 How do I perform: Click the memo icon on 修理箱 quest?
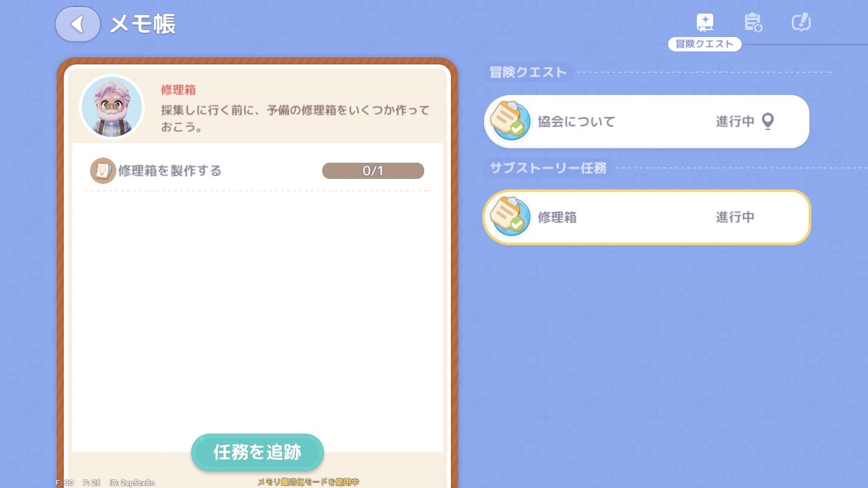509,217
